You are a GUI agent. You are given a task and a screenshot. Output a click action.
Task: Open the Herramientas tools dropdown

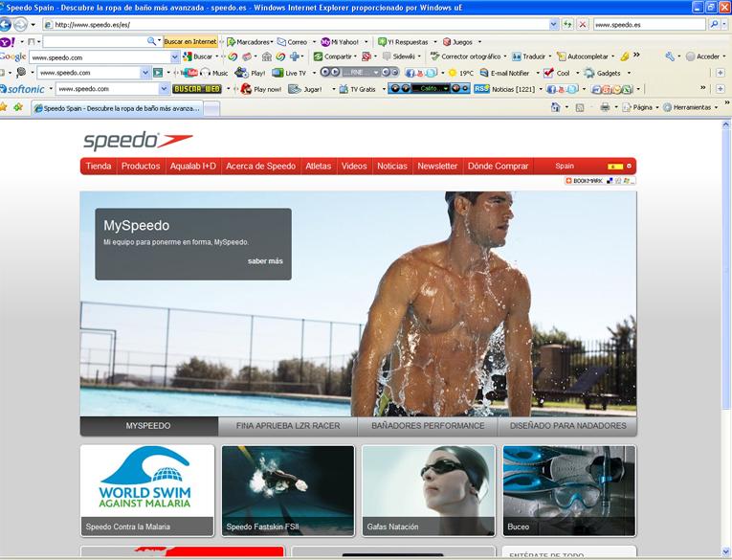coord(691,107)
